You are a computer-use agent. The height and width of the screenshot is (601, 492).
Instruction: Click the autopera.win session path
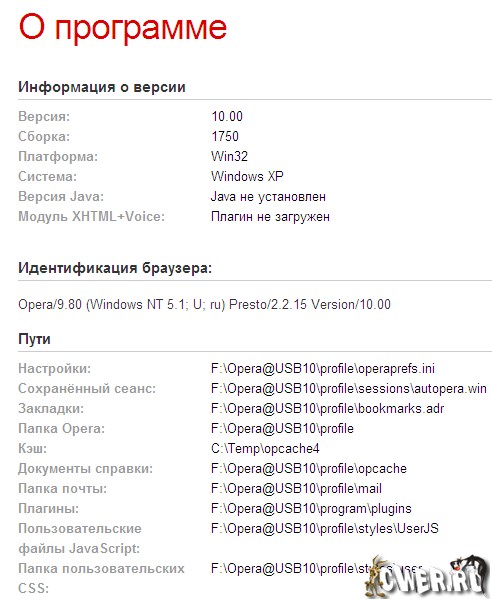[349, 389]
